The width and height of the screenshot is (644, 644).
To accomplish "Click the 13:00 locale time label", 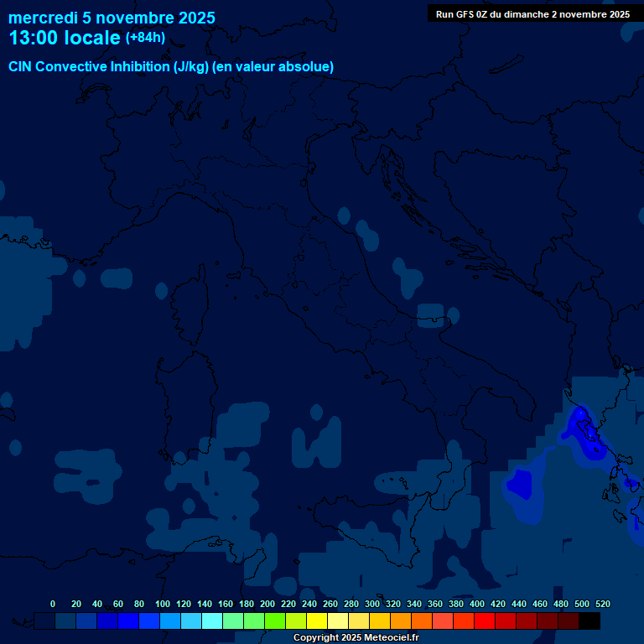I will (x=65, y=38).
